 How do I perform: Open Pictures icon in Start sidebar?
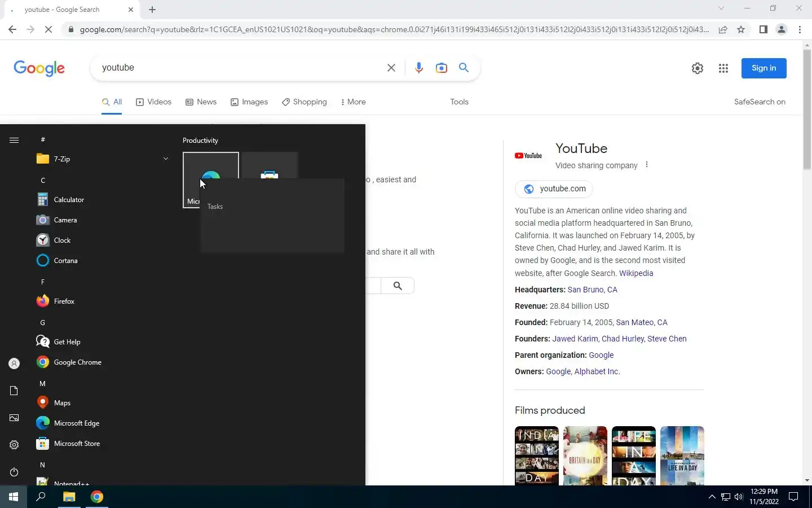tap(14, 418)
